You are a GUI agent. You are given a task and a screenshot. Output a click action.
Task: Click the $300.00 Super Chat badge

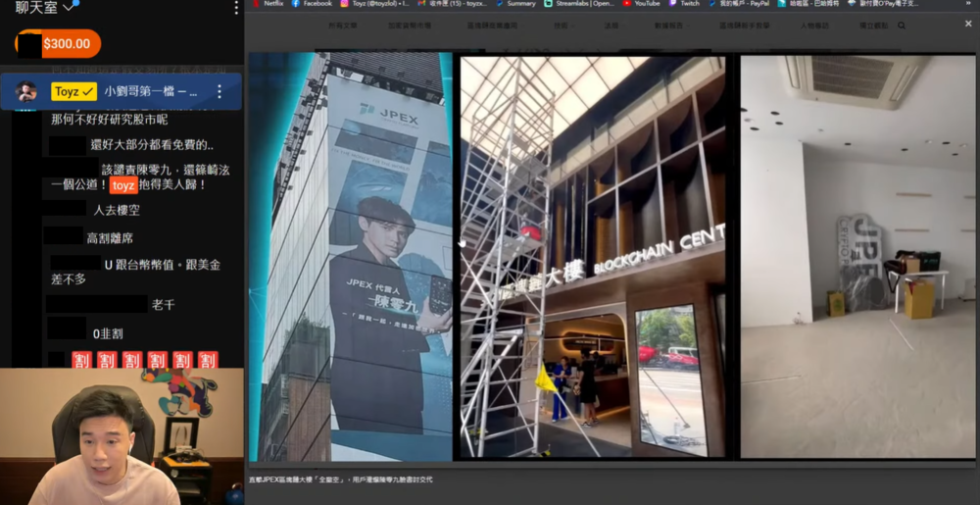[x=59, y=44]
